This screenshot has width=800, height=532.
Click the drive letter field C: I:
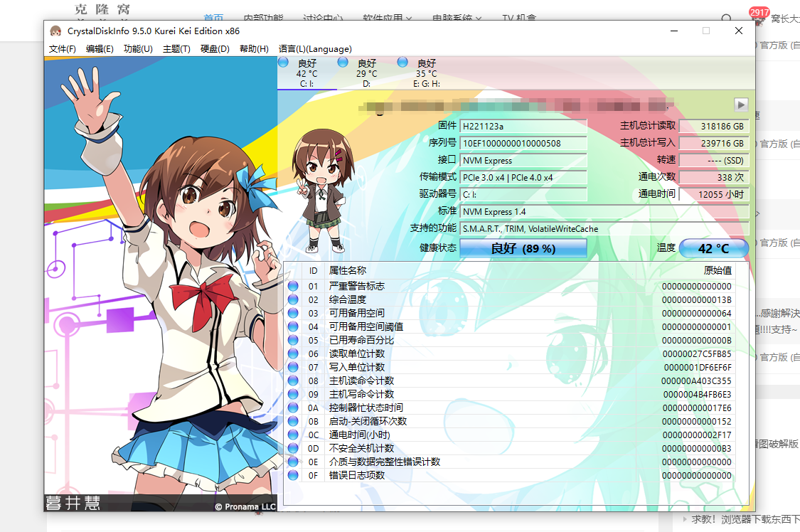tap(523, 194)
